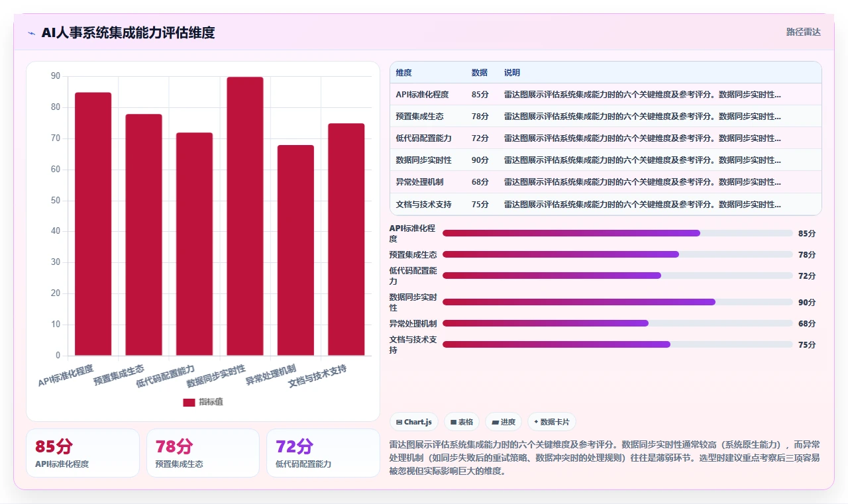
Task: Click the 68分 score cell in the table
Action: pos(480,182)
